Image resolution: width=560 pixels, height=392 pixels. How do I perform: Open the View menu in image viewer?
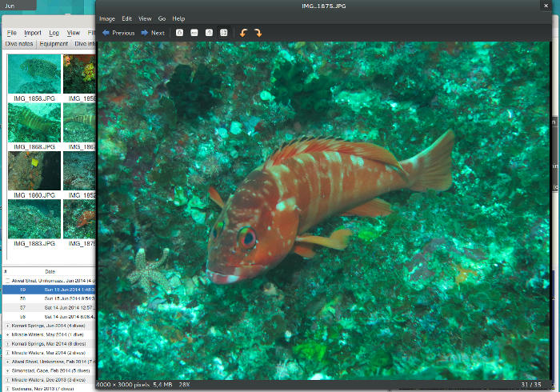click(x=145, y=18)
